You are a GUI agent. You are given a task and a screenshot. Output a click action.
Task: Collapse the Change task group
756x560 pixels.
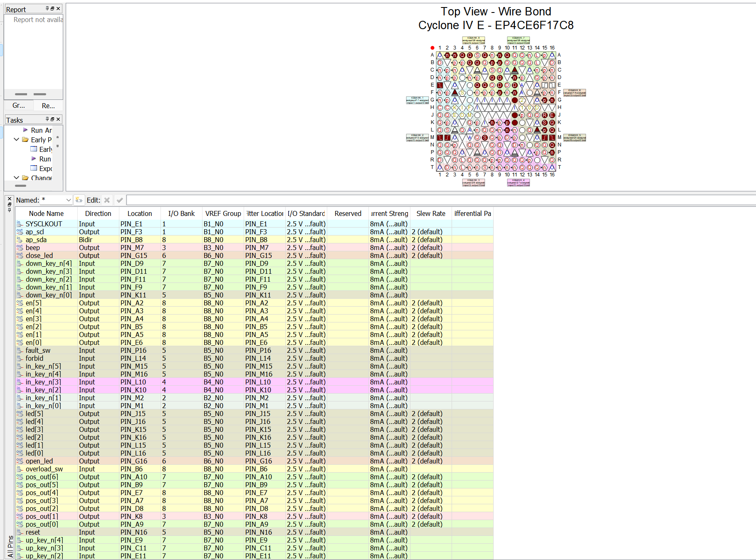tap(17, 178)
